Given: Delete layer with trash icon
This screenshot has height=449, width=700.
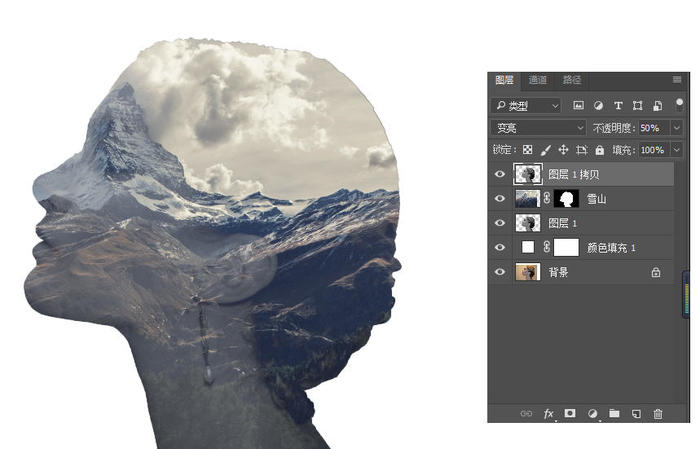Looking at the screenshot, I should point(658,414).
